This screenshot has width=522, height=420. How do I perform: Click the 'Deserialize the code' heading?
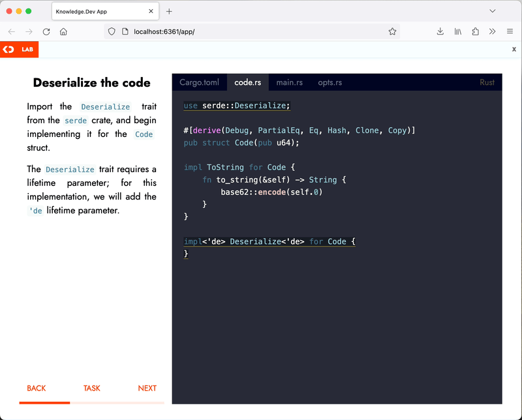(x=91, y=83)
